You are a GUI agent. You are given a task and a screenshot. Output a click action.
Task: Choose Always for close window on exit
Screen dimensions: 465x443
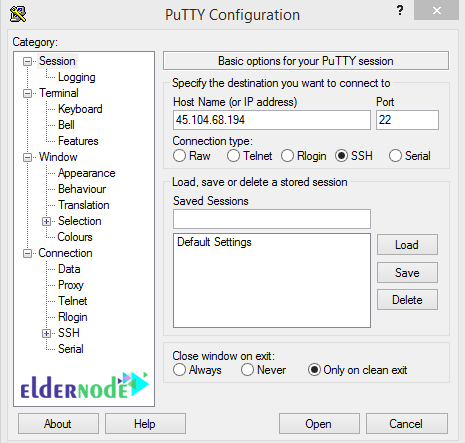179,370
